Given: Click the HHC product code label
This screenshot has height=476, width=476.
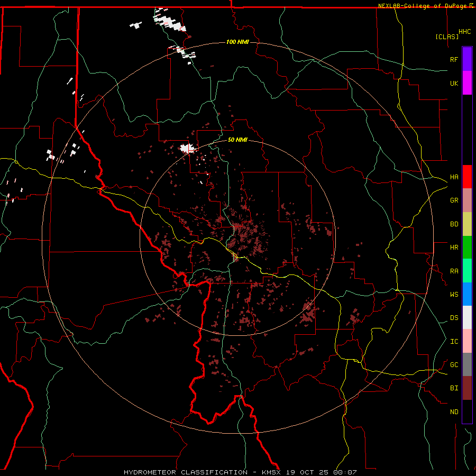Looking at the screenshot, I should coord(464,32).
